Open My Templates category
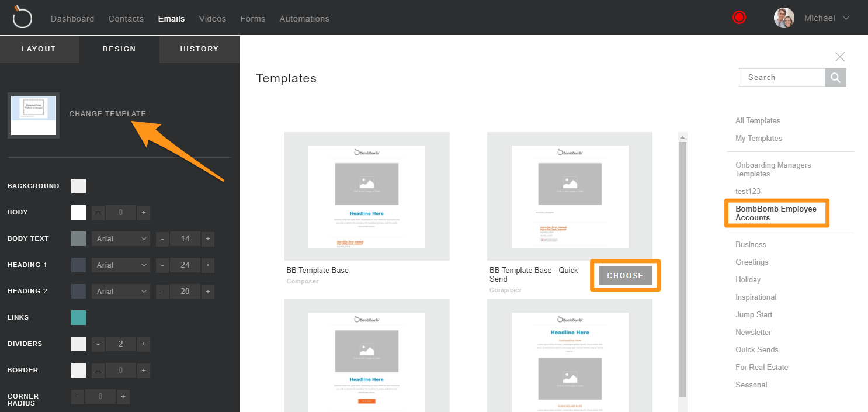Viewport: 868px width, 412px height. tap(759, 139)
